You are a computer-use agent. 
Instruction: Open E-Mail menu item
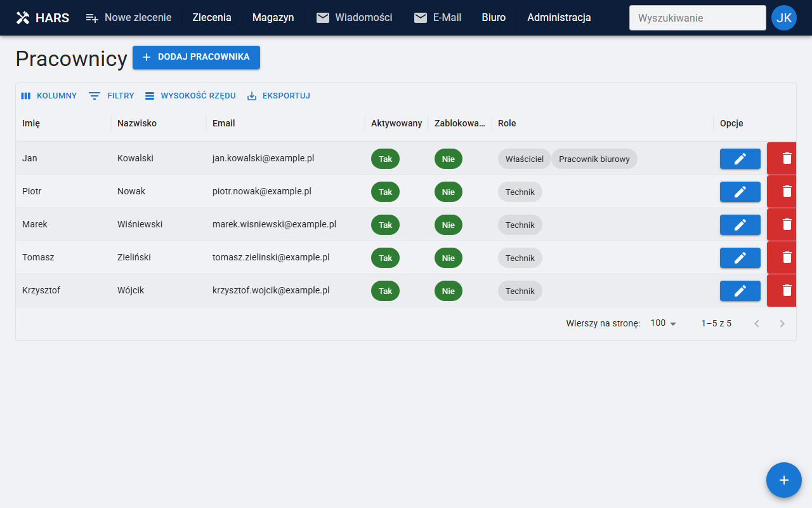[x=438, y=18]
